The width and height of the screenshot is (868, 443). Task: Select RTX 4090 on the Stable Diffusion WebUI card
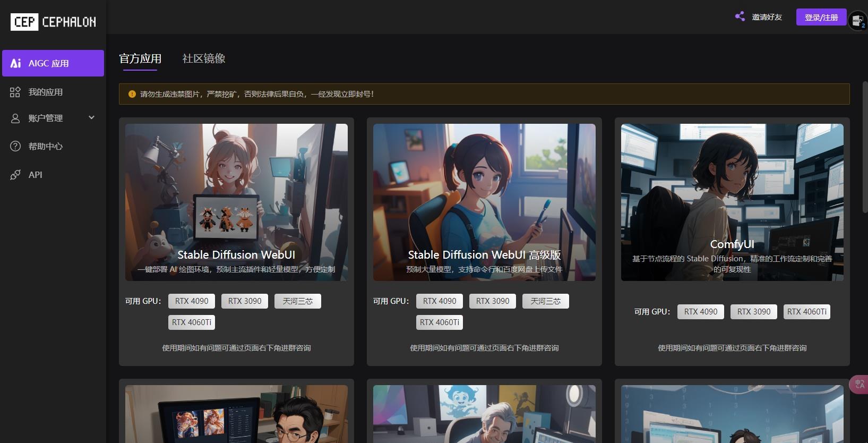point(192,301)
